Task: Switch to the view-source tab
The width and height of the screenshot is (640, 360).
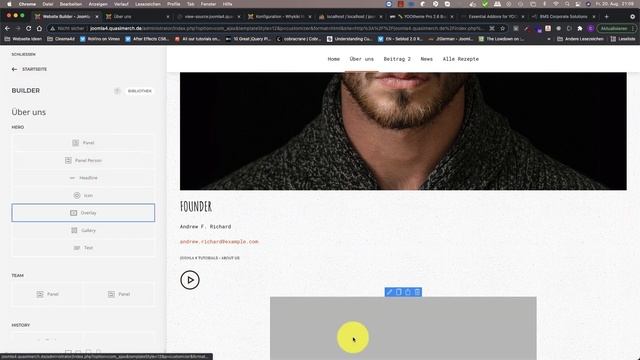Action: click(x=209, y=17)
